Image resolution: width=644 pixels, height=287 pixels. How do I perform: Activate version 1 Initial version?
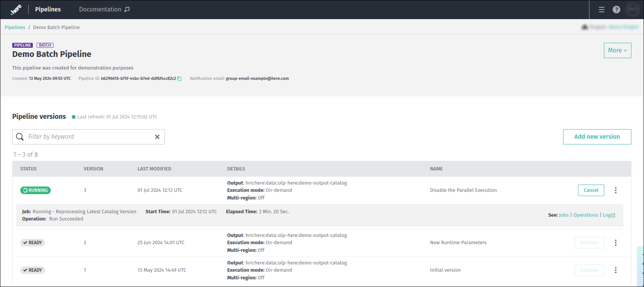click(589, 270)
